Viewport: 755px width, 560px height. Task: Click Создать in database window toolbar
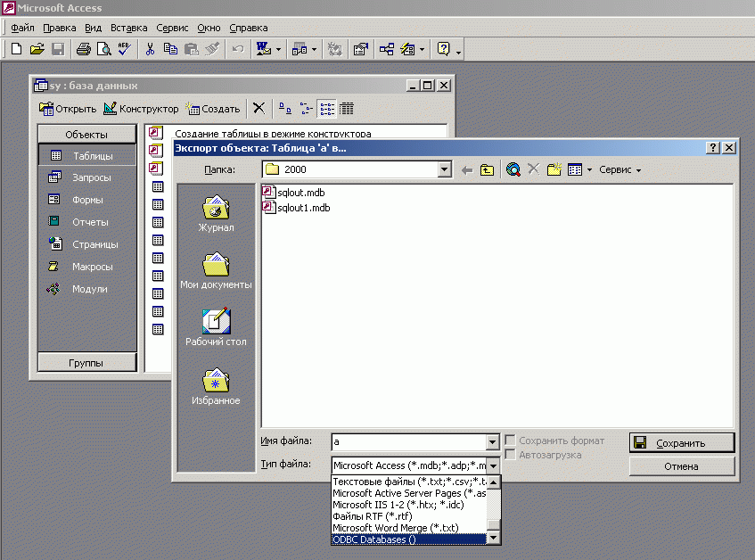[x=213, y=109]
